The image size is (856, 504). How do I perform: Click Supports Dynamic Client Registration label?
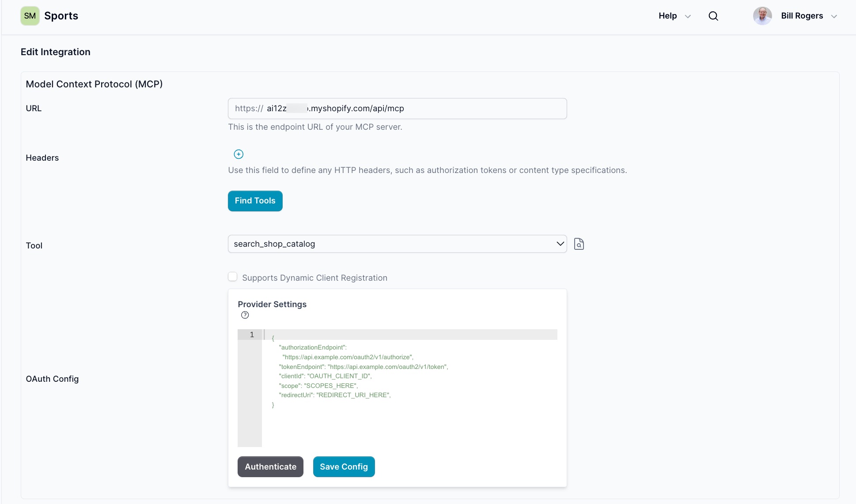pos(314,278)
